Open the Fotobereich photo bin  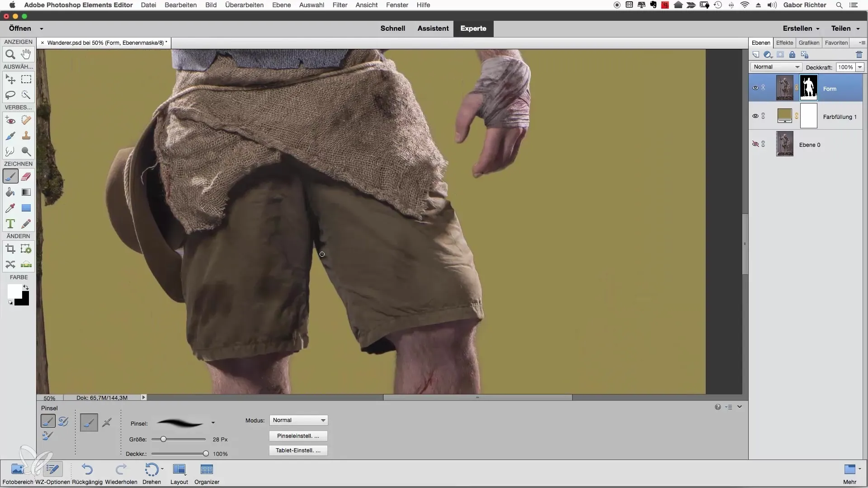(18, 474)
